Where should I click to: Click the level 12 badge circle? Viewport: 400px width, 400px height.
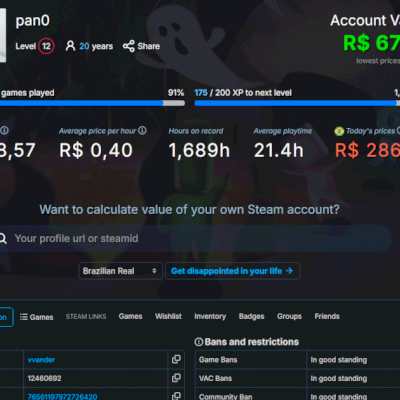(46, 46)
